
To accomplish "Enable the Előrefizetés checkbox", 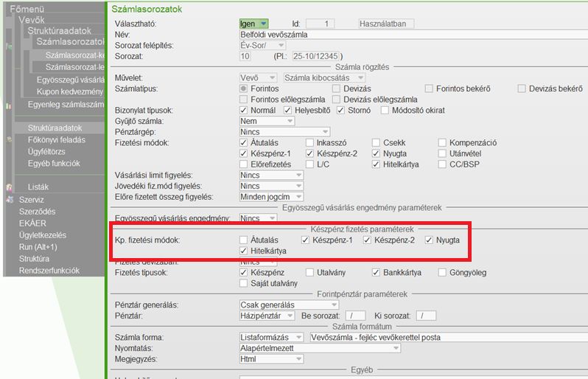I will pyautogui.click(x=243, y=164).
